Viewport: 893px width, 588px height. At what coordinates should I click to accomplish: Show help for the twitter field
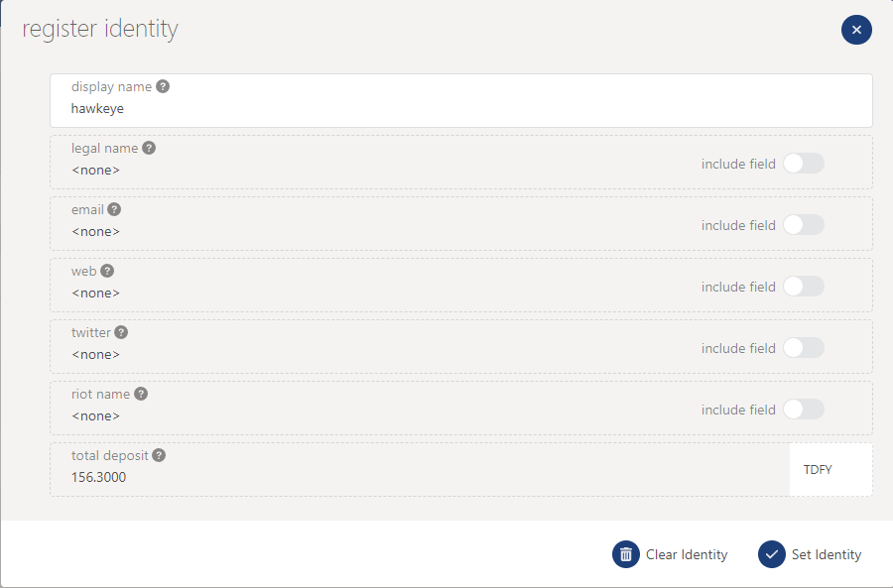click(121, 332)
